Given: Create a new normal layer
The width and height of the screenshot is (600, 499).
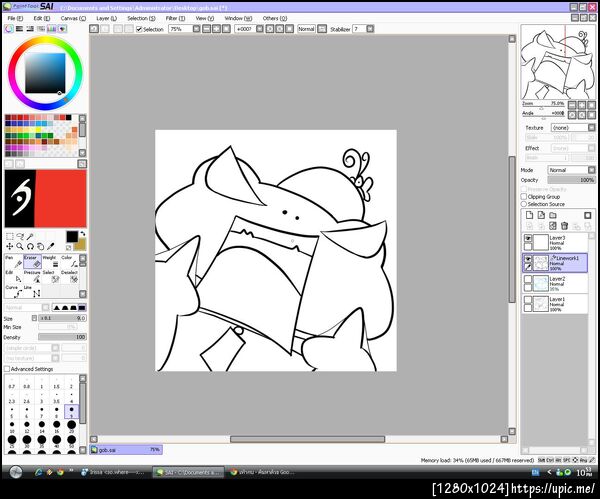Looking at the screenshot, I should 530,215.
